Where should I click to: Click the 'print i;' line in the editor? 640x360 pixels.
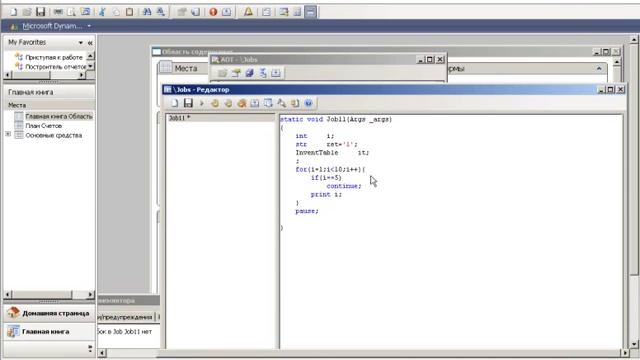click(x=327, y=195)
